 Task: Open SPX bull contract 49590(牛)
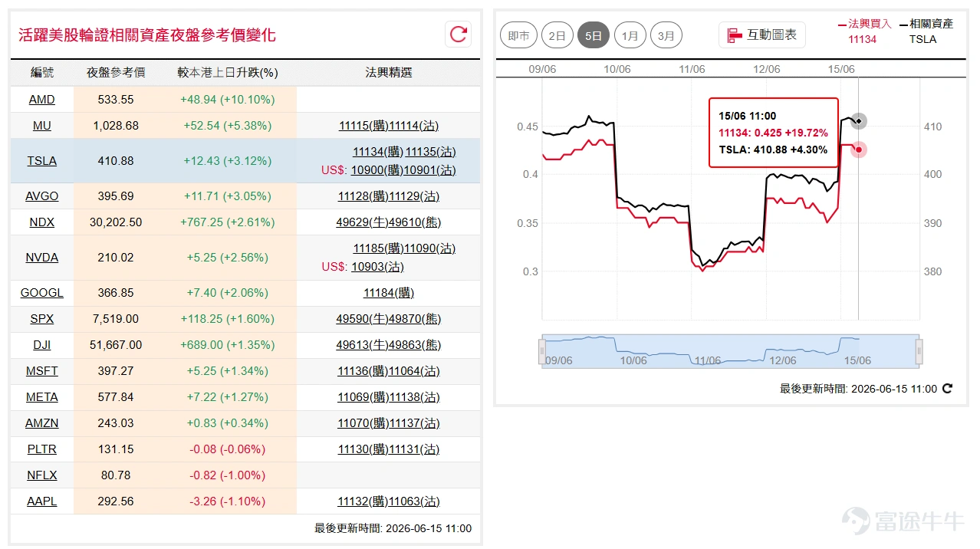[363, 319]
